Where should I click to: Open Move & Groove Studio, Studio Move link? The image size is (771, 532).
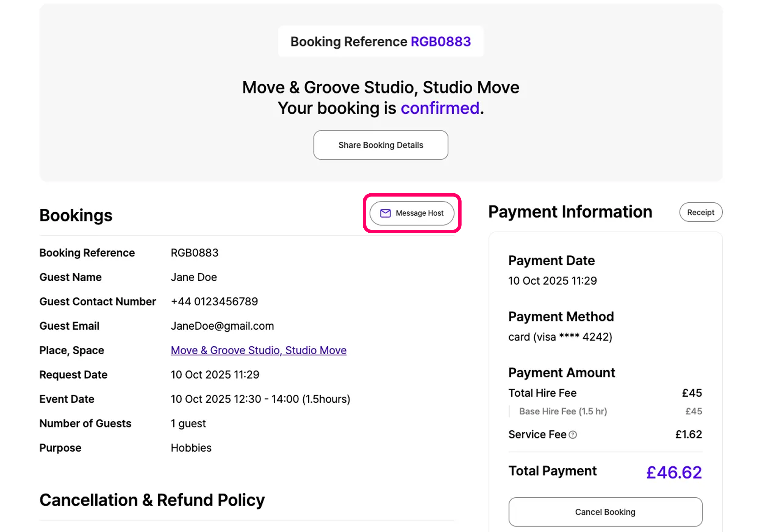258,350
